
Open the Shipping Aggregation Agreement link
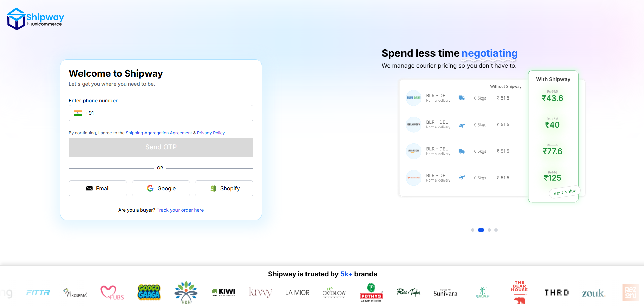tap(159, 133)
